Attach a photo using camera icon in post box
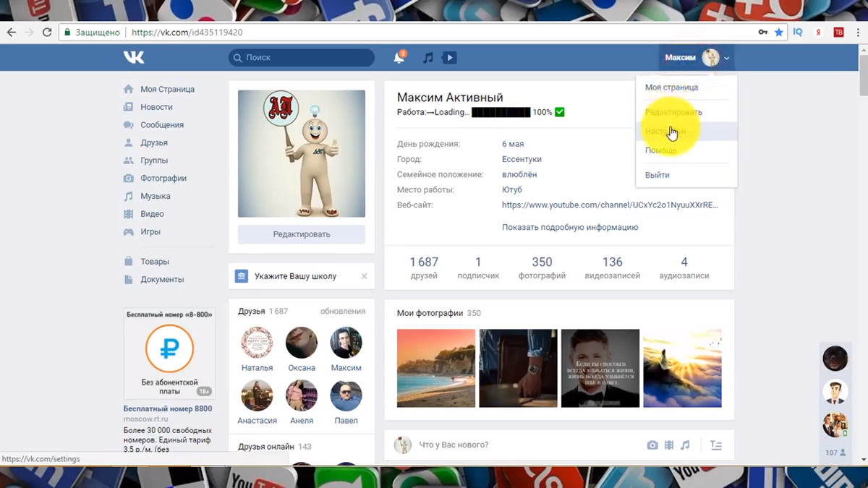Image resolution: width=868 pixels, height=488 pixels. coord(652,445)
